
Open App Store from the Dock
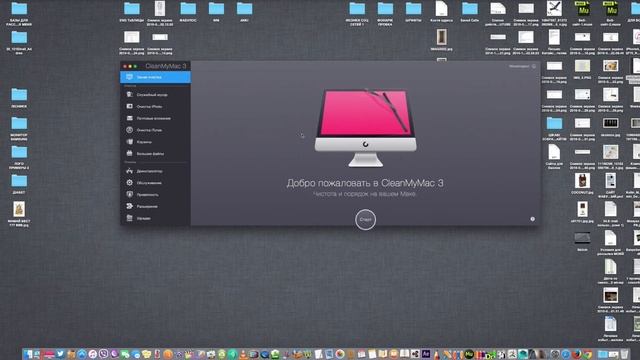coord(82,354)
